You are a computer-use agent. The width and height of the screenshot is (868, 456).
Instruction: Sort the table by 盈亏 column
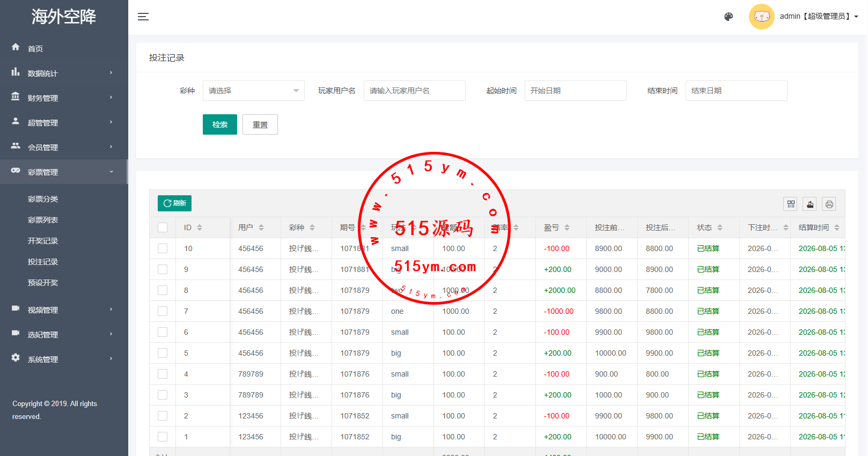pyautogui.click(x=567, y=227)
